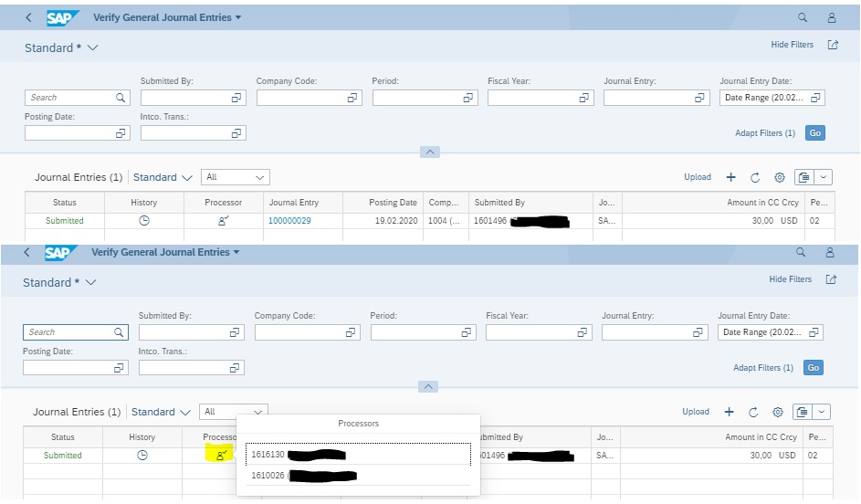Click Adapt Filters (1) in upper window
Screen dimensions: 861x504
point(765,133)
